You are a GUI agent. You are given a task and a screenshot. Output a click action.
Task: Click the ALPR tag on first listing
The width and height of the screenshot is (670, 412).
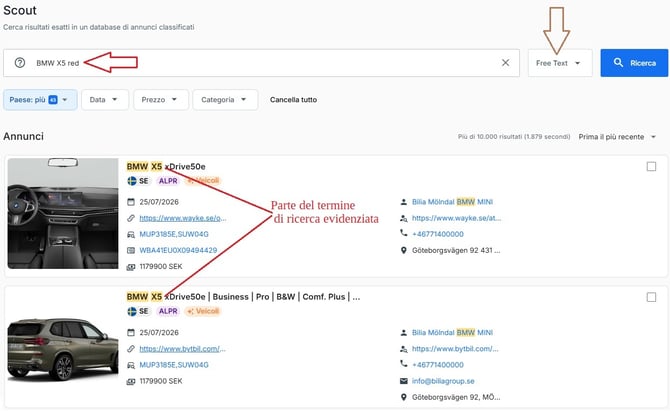coord(168,181)
